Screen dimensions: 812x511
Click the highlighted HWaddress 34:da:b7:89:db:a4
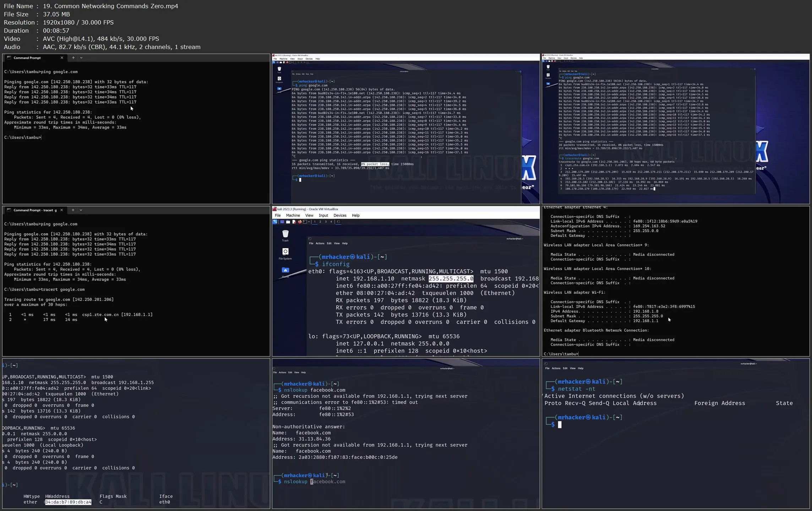pyautogui.click(x=68, y=502)
